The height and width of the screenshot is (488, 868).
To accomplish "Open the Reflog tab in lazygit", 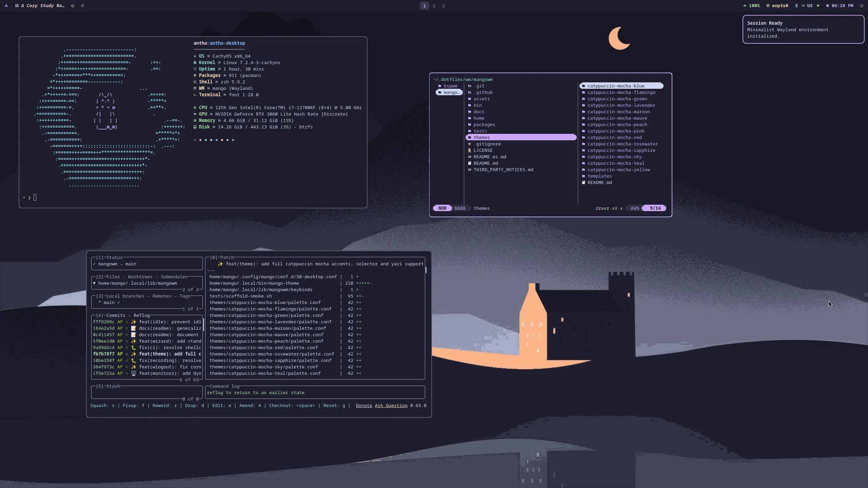I will point(141,316).
